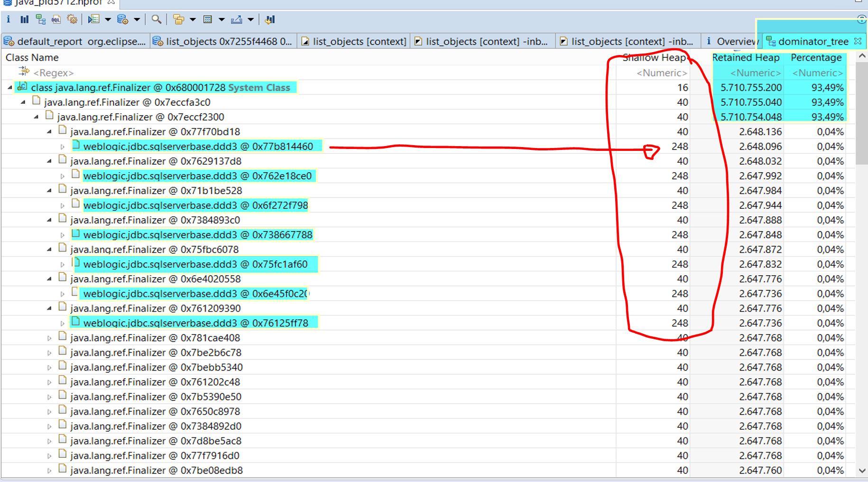Open the Histogram view
Image resolution: width=868 pixels, height=482 pixels.
pyautogui.click(x=24, y=19)
